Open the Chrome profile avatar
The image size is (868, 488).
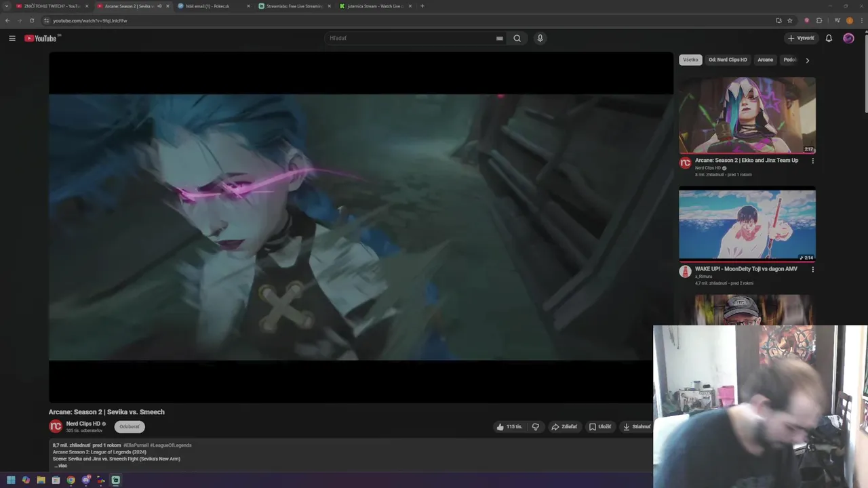tap(850, 20)
